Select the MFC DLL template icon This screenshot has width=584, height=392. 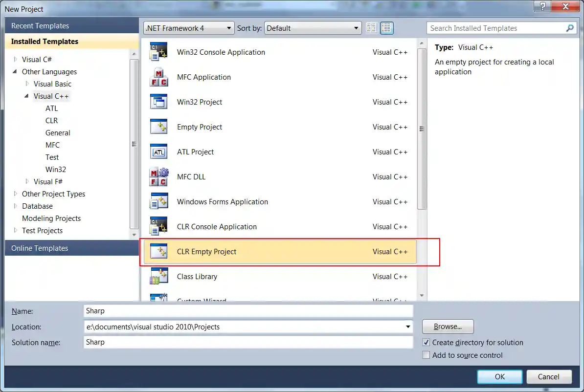click(158, 176)
